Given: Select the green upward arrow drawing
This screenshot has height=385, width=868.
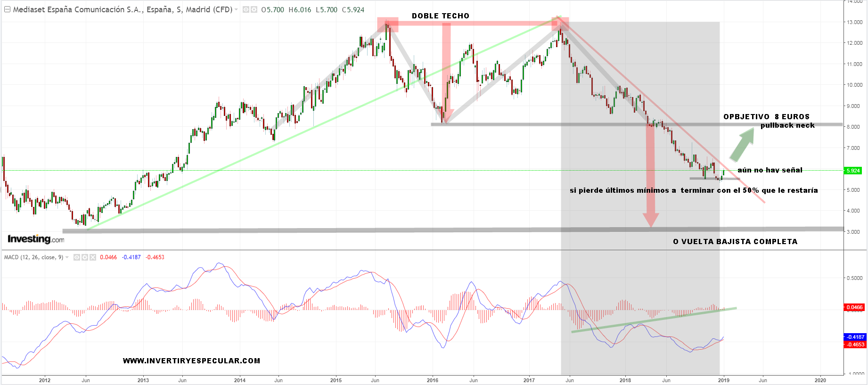Looking at the screenshot, I should pyautogui.click(x=742, y=145).
